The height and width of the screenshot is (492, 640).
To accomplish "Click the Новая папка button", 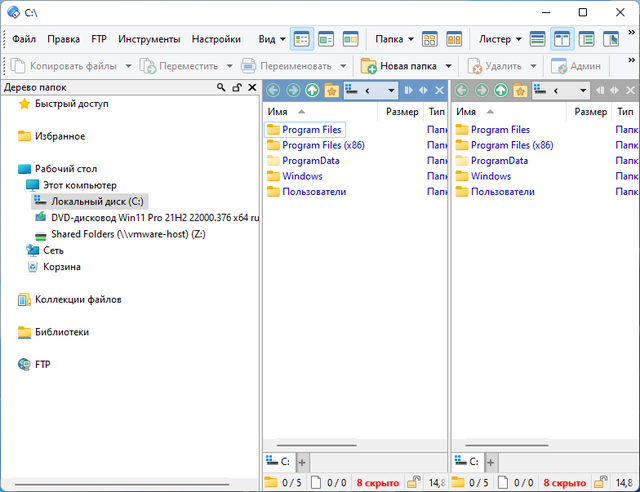I will click(x=400, y=66).
